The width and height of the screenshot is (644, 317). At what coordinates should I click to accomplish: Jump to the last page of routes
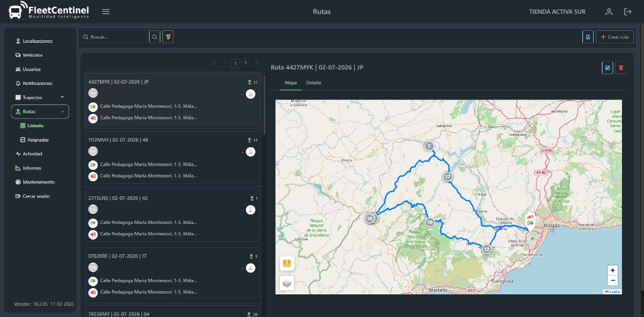257,62
